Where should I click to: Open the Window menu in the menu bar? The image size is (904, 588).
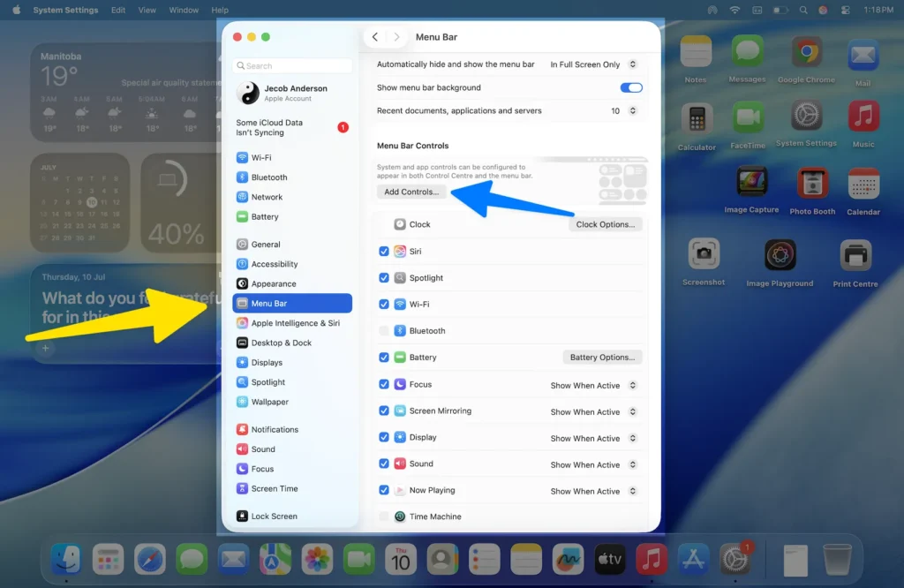[x=184, y=10]
